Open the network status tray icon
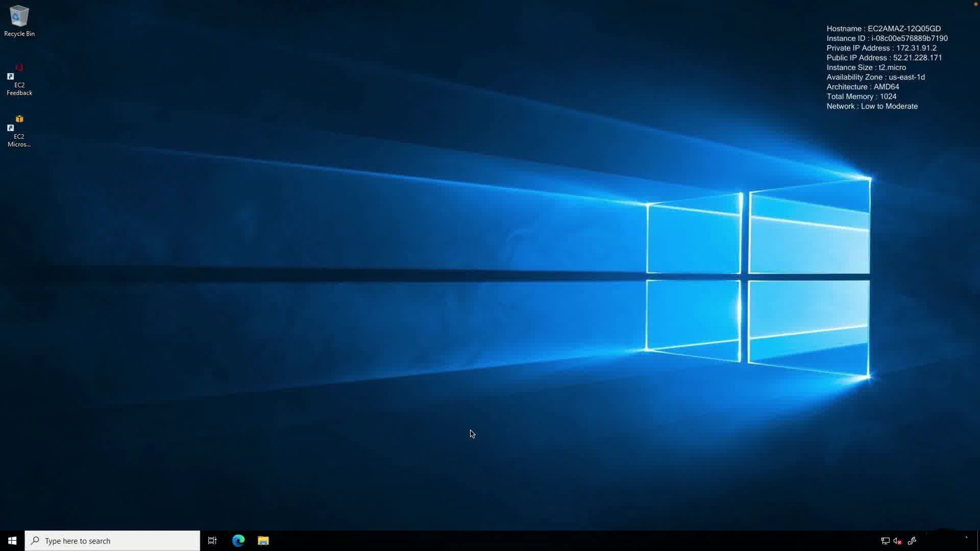Screen dimensions: 980x551 click(x=885, y=541)
